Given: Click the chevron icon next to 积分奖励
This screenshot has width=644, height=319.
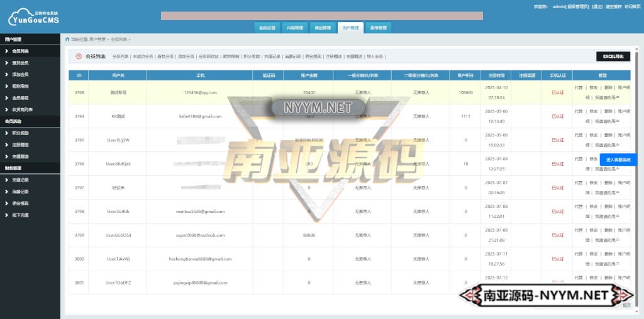Looking at the screenshot, I should [x=6, y=133].
